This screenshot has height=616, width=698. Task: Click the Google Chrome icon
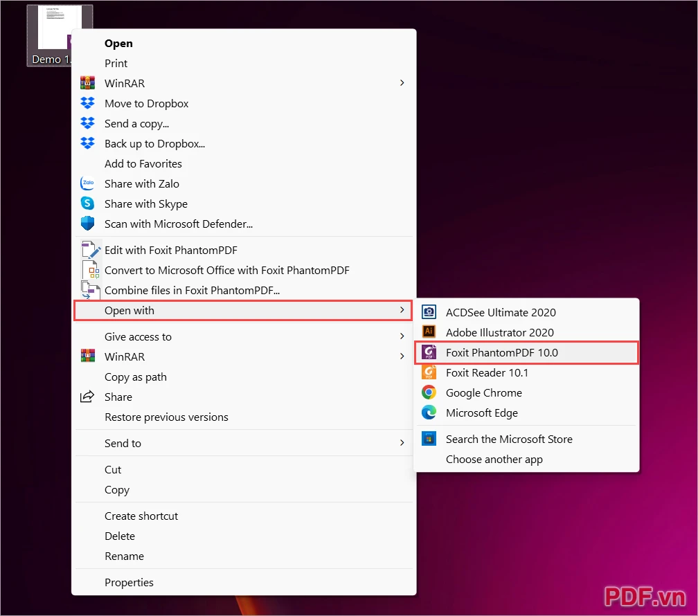pyautogui.click(x=429, y=392)
